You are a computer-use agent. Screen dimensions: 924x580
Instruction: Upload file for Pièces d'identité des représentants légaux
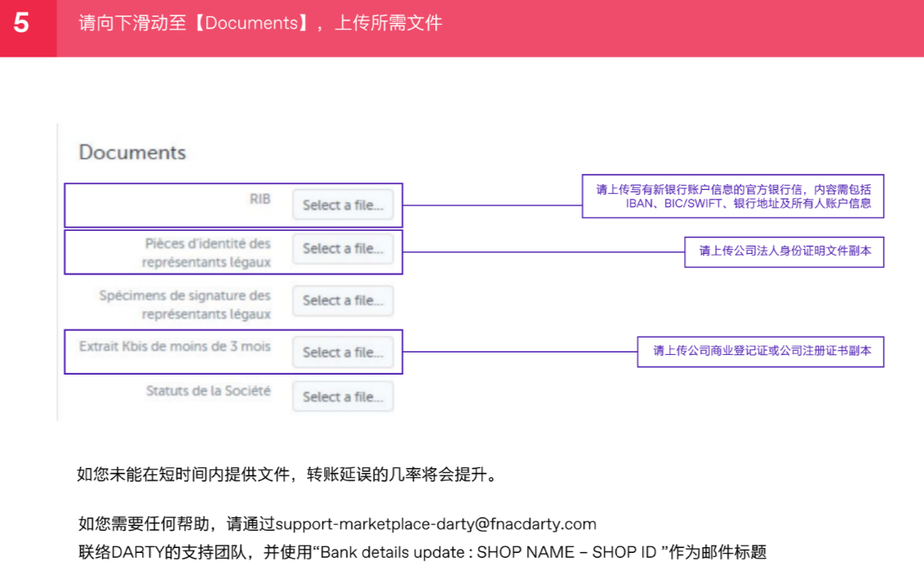pos(342,249)
